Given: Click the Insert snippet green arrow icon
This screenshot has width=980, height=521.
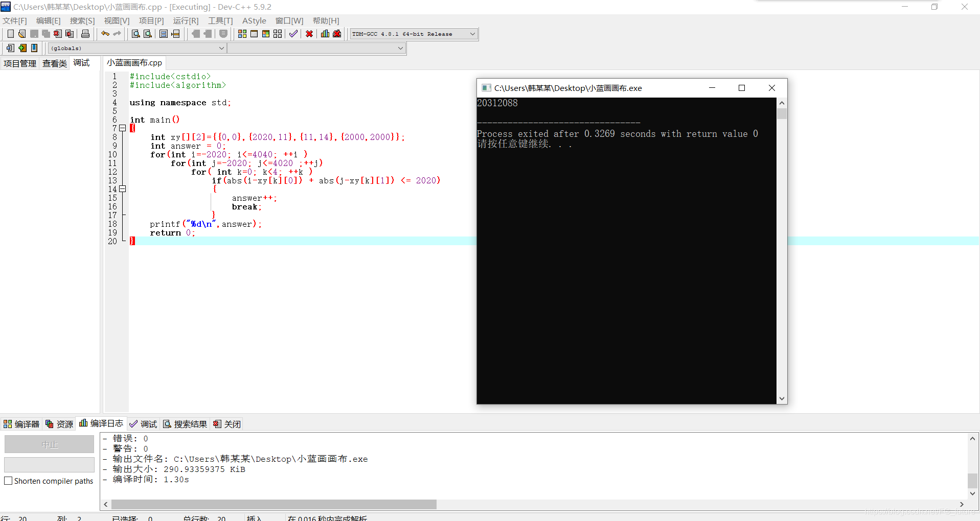Looking at the screenshot, I should [x=22, y=48].
